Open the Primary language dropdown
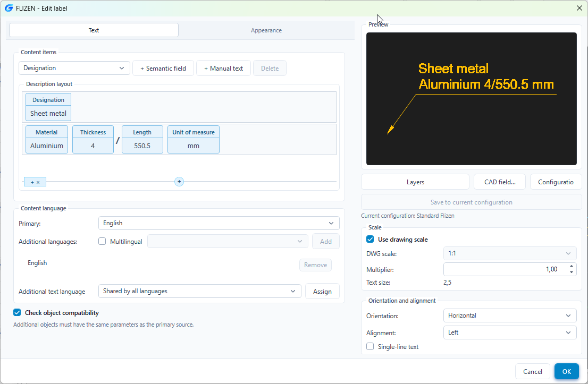The image size is (588, 384). tap(219, 223)
